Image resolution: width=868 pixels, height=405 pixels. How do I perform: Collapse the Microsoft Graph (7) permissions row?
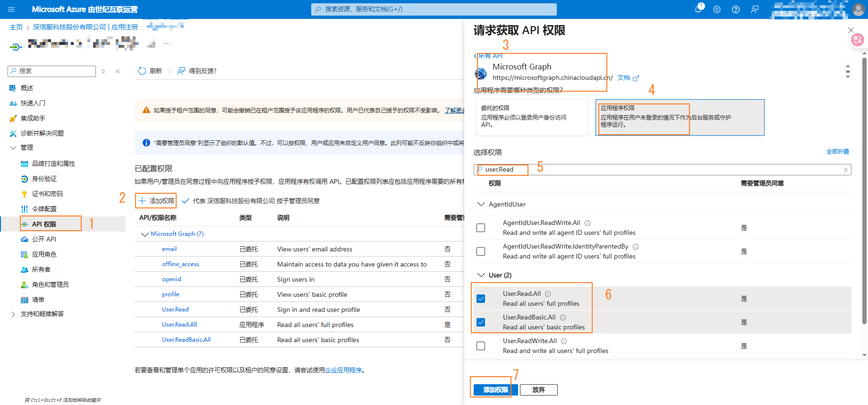[145, 234]
